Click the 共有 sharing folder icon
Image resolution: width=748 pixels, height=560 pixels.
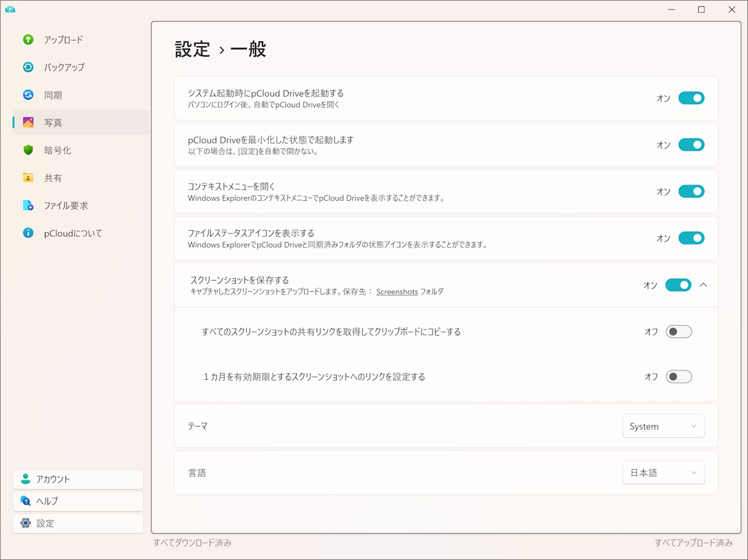click(28, 178)
